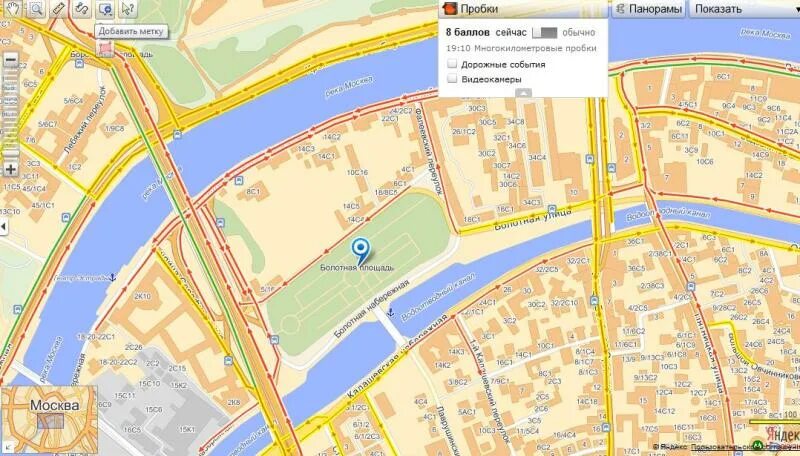This screenshot has width=800, height=456.
Task: Click the '8 баллов' traffic score
Action: click(467, 32)
